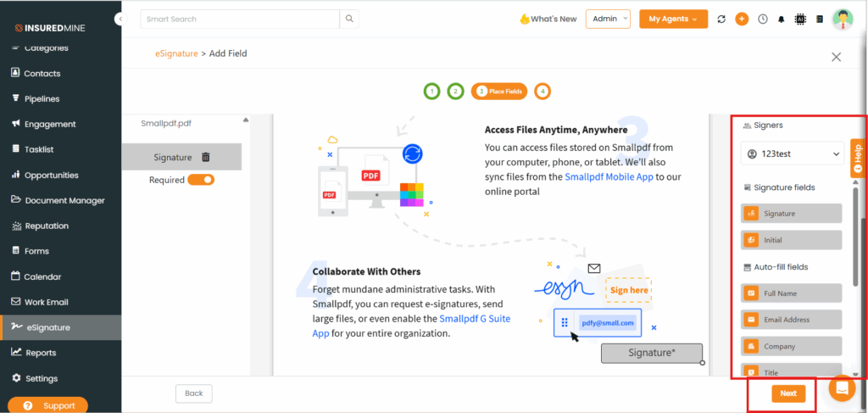Click the fields panel vertical scrollbar
Screen dimensions: 868x413
[856, 238]
